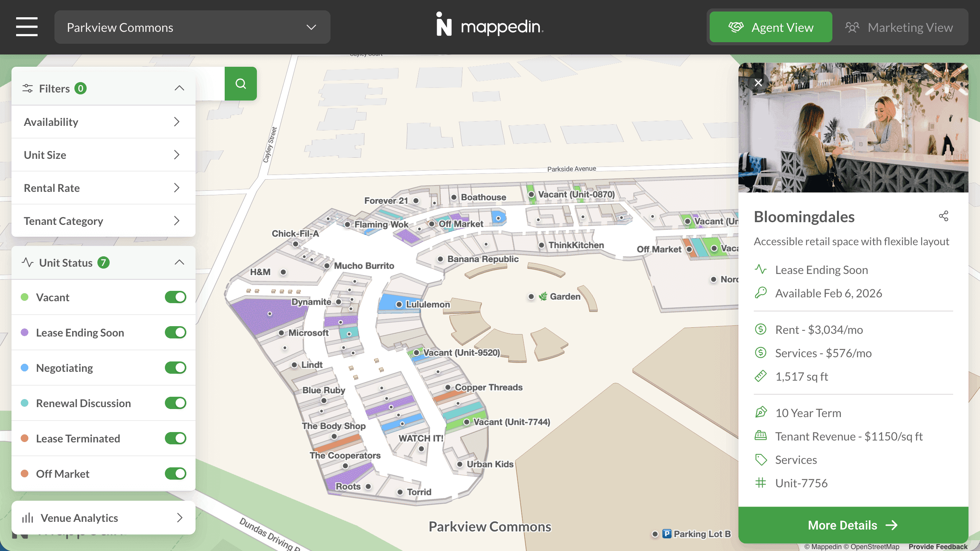Open the hamburger menu
The image size is (980, 551).
click(x=27, y=27)
